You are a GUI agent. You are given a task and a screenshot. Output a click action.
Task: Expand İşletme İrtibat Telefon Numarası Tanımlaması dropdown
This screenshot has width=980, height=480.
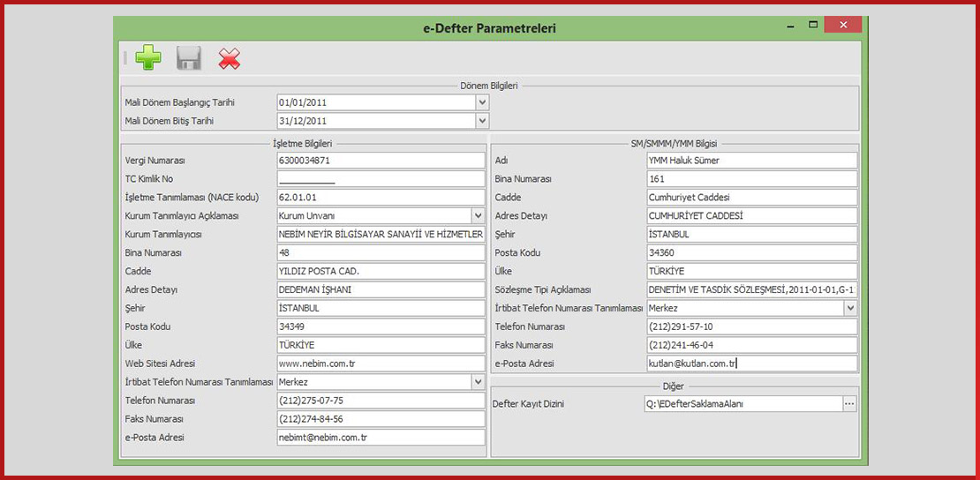[478, 382]
